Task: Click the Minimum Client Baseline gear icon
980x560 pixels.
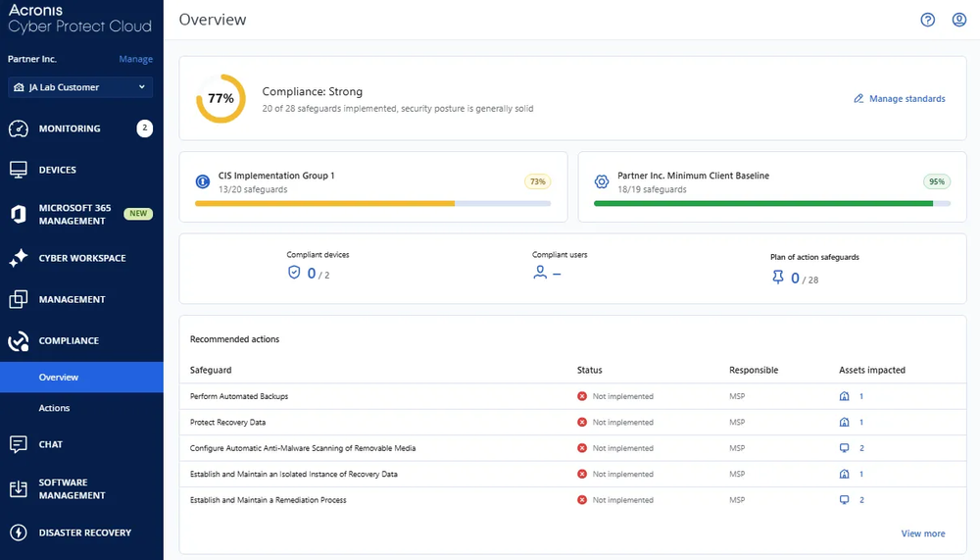Action: (602, 181)
